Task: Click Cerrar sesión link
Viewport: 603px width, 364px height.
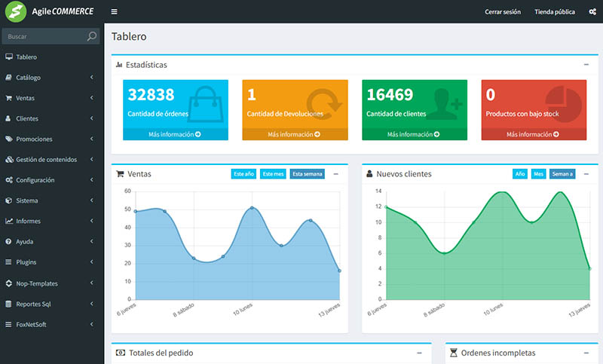Action: 503,12
